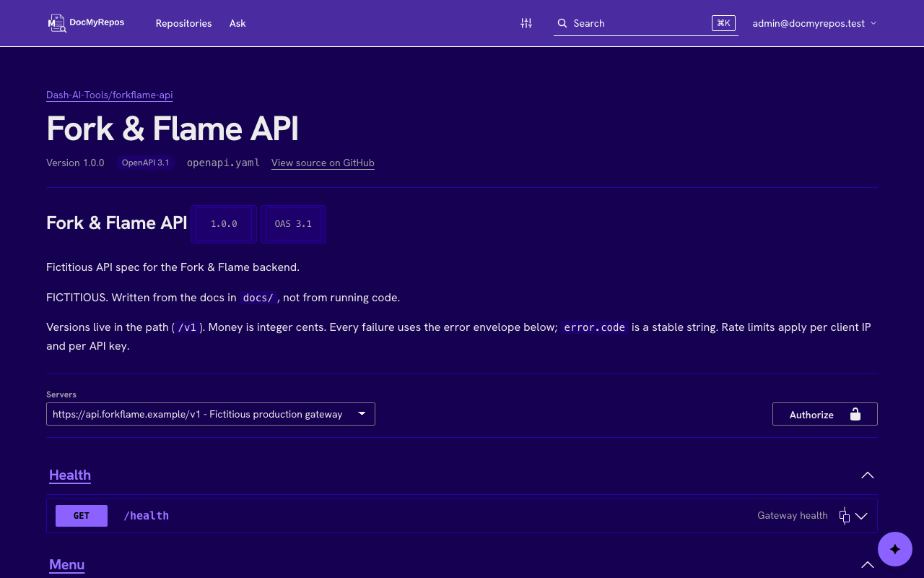Click the OAS 3.1 badge
Screen dimensions: 924x578
pyautogui.click(x=293, y=224)
